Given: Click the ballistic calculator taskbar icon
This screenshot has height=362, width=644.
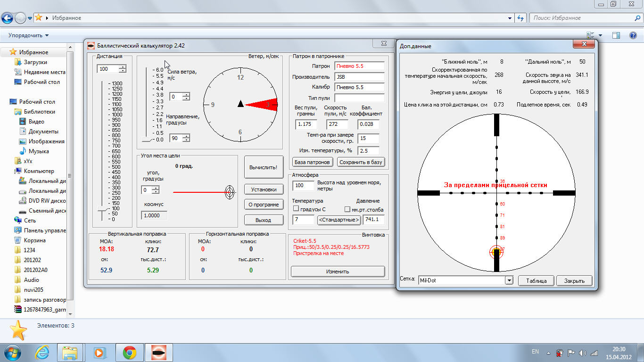Looking at the screenshot, I should (x=158, y=352).
